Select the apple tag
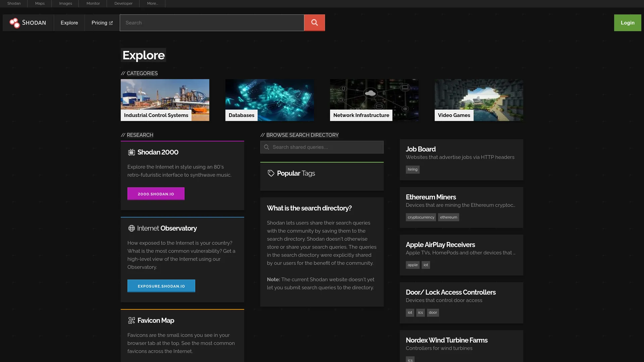Image resolution: width=644 pixels, height=362 pixels. click(413, 265)
